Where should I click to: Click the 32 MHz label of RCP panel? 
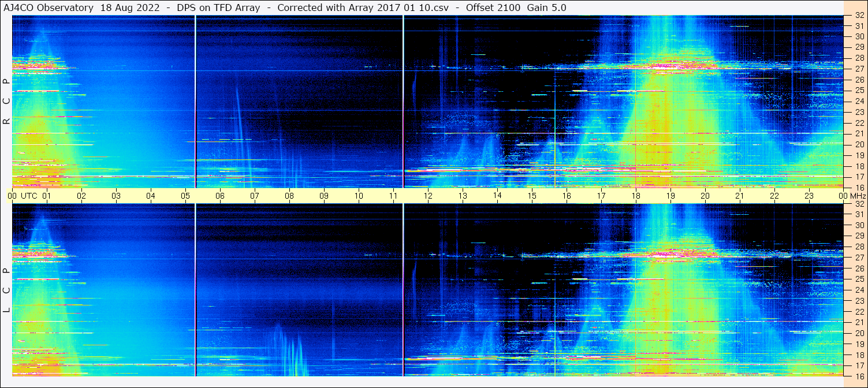[x=859, y=16]
